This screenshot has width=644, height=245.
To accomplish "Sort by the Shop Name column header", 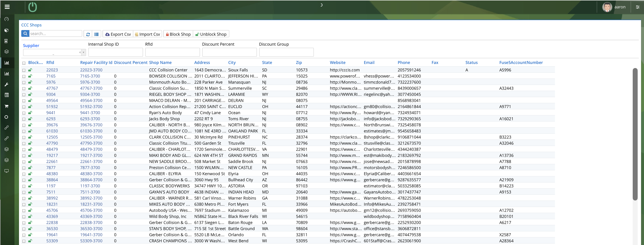I will tap(160, 63).
